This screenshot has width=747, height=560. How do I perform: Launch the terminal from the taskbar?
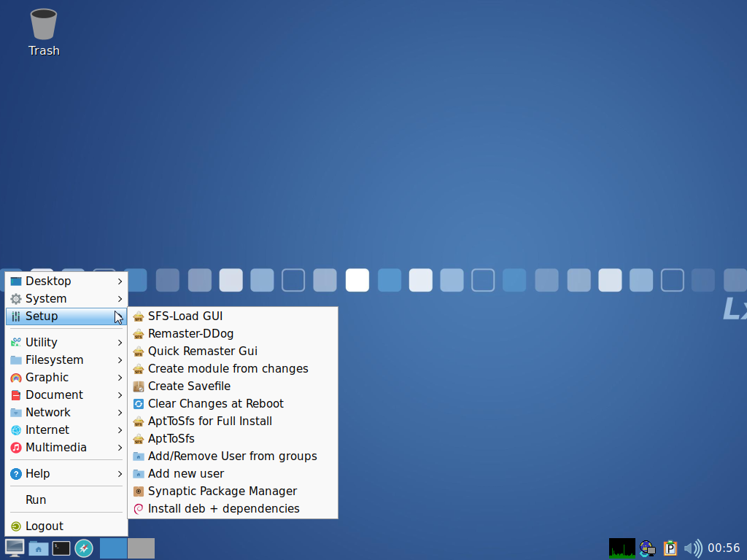point(61,548)
